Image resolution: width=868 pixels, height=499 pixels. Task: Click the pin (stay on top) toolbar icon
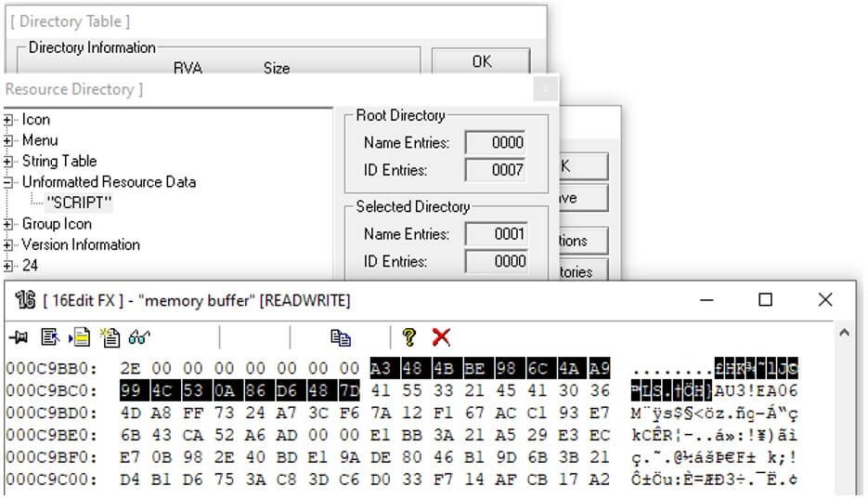click(19, 336)
